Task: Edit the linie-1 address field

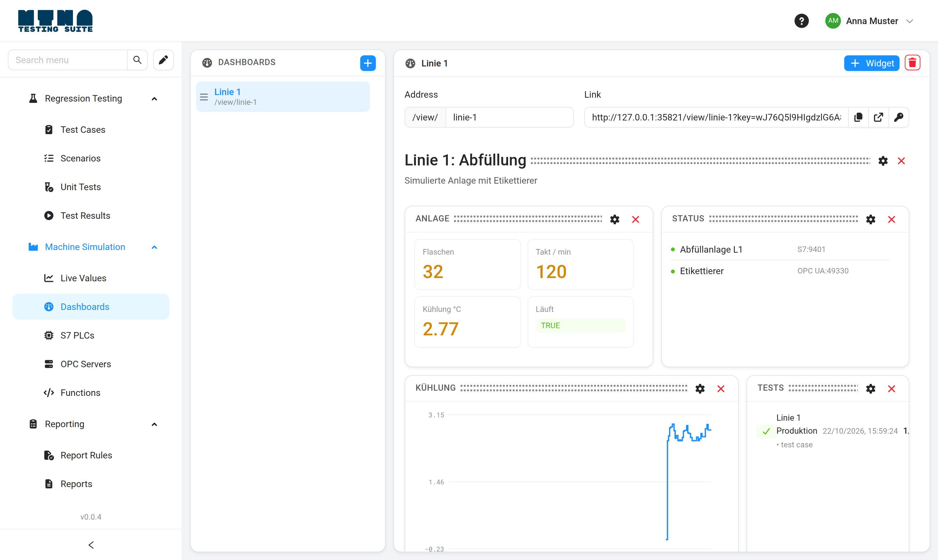Action: (509, 117)
